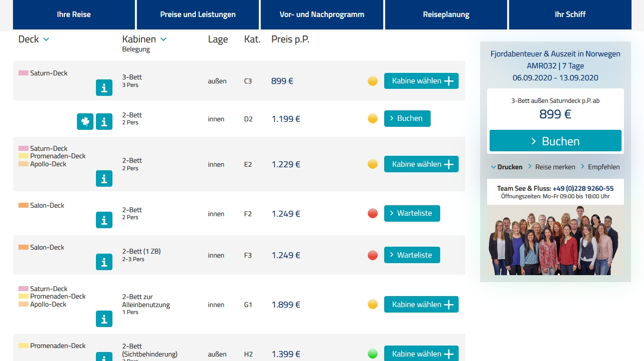Click the yellow availability dot for C3
Image resolution: width=644 pixels, height=361 pixels.
coord(373,81)
